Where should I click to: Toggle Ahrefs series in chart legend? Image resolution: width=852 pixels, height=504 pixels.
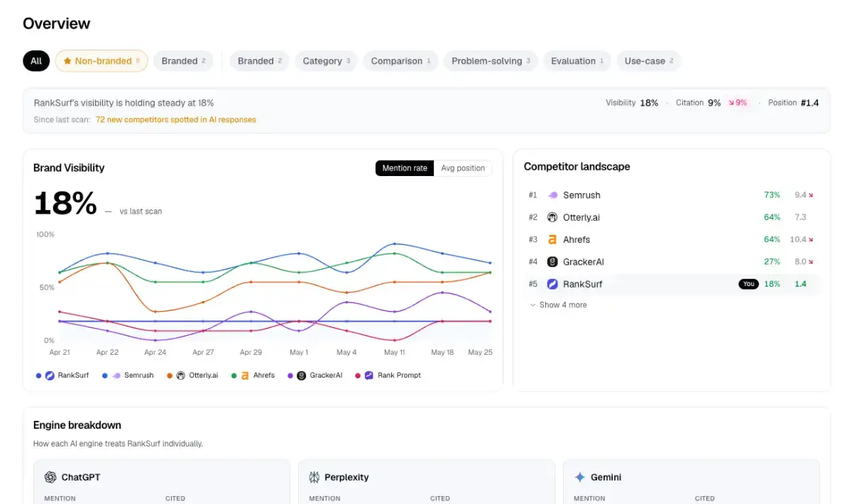[253, 376]
